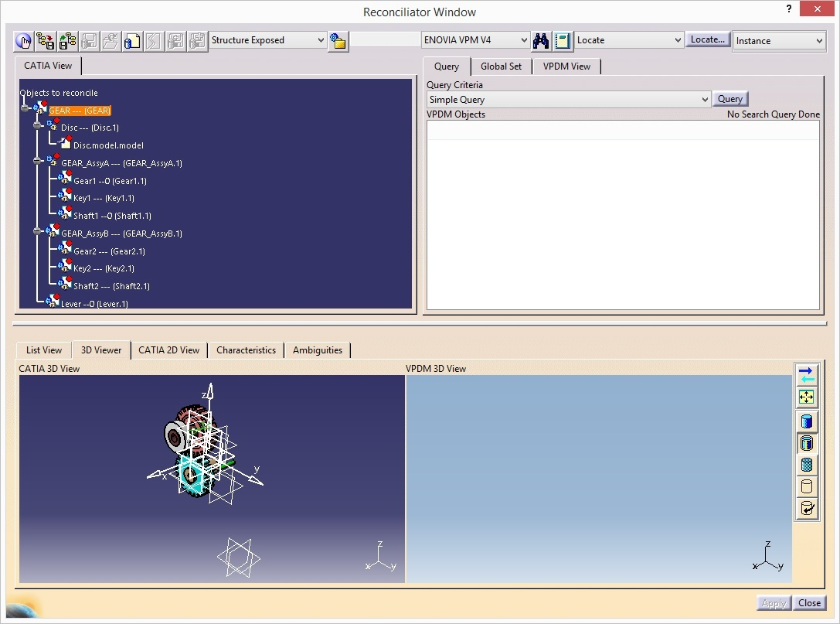Click the Locate... button
This screenshot has height=624, width=840.
[707, 39]
